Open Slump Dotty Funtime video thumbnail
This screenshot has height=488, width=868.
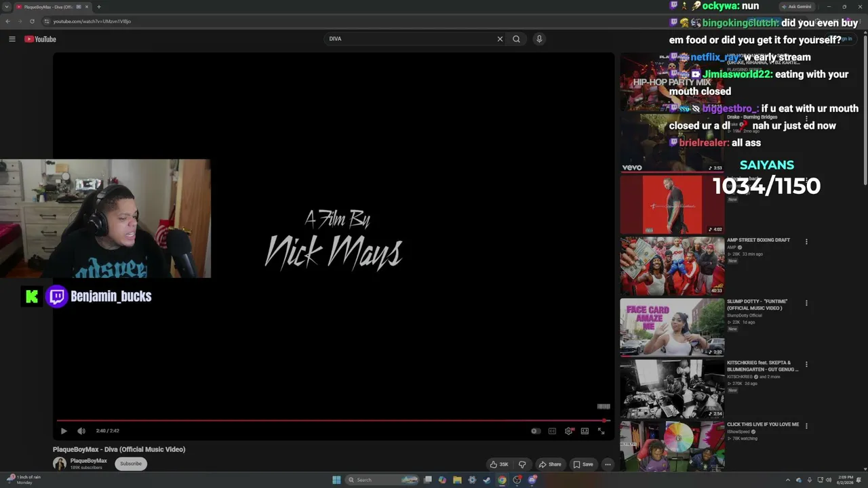click(x=672, y=327)
